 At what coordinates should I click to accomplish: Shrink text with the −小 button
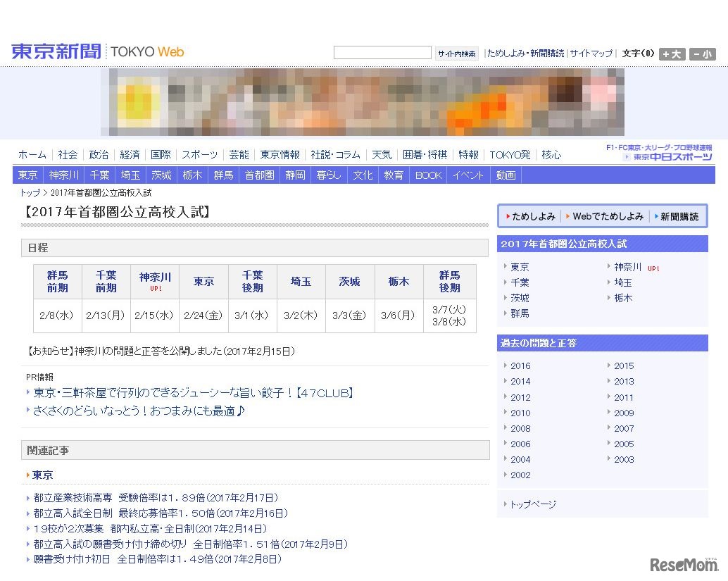tap(702, 54)
